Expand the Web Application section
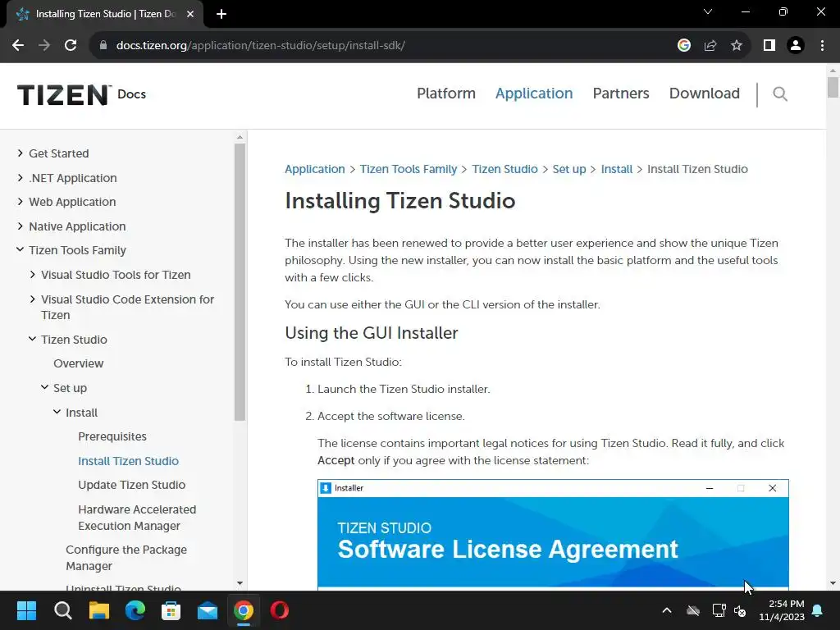This screenshot has width=840, height=630. 20,202
